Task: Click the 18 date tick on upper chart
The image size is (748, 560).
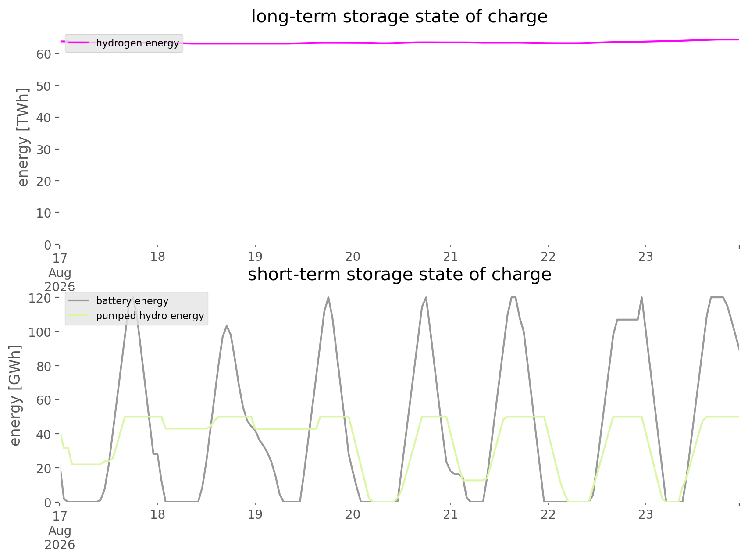Action: coord(157,257)
